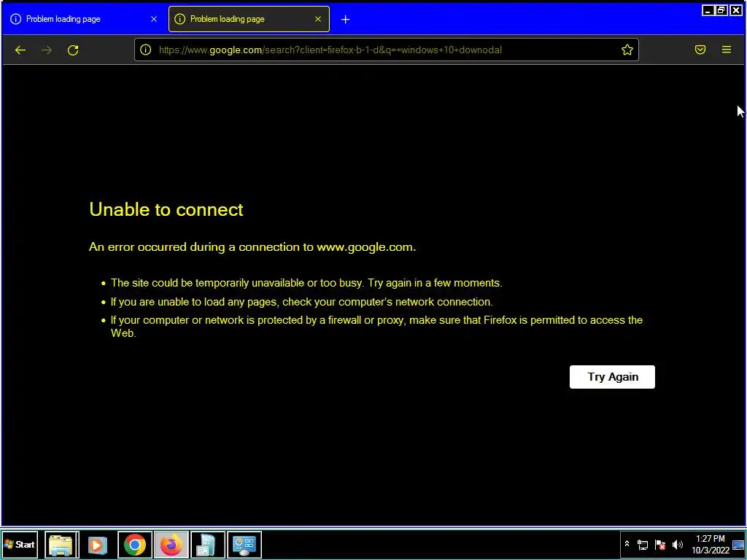Open the Windows Start menu
747x560 pixels.
pos(20,544)
